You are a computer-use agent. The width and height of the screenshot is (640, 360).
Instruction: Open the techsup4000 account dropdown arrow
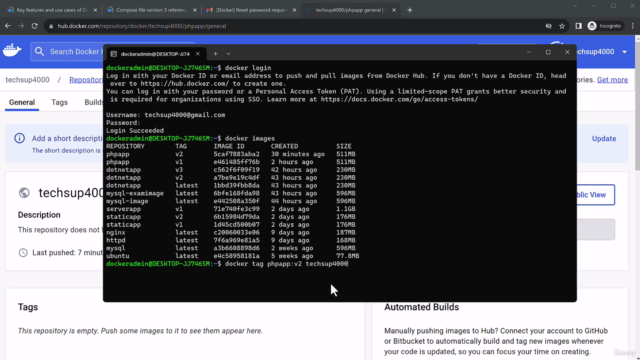coord(624,52)
